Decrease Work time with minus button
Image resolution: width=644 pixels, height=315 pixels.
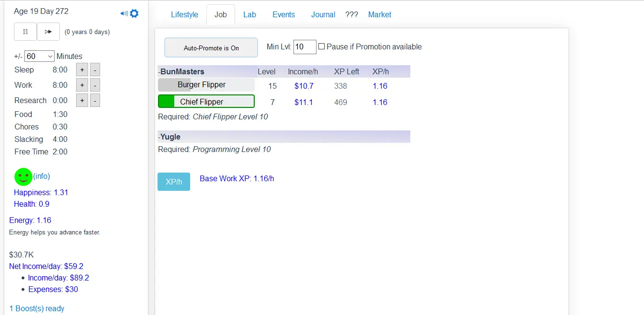point(95,85)
